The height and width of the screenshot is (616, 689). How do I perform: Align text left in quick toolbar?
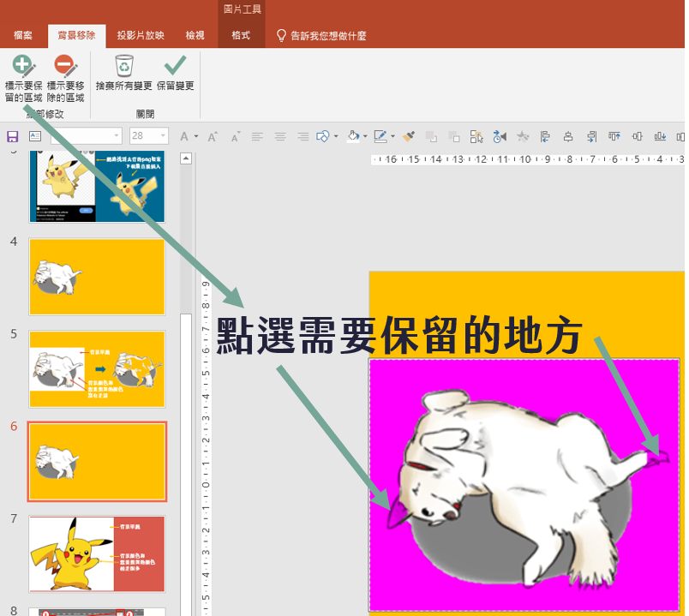click(257, 137)
